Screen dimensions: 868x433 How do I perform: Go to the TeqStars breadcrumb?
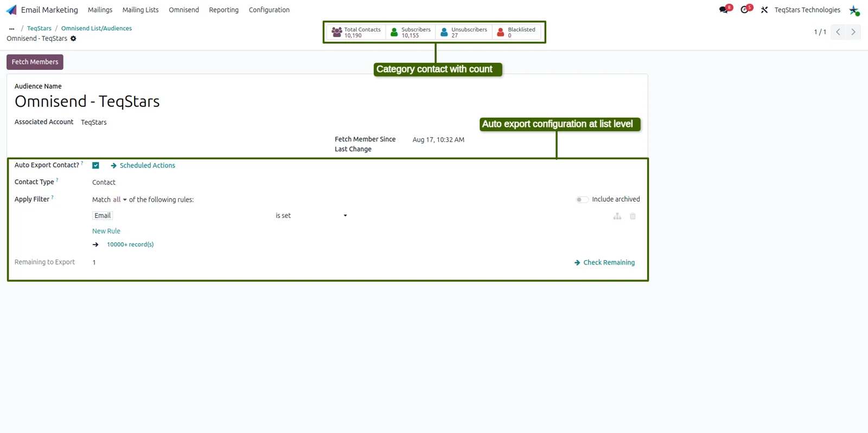coord(39,29)
